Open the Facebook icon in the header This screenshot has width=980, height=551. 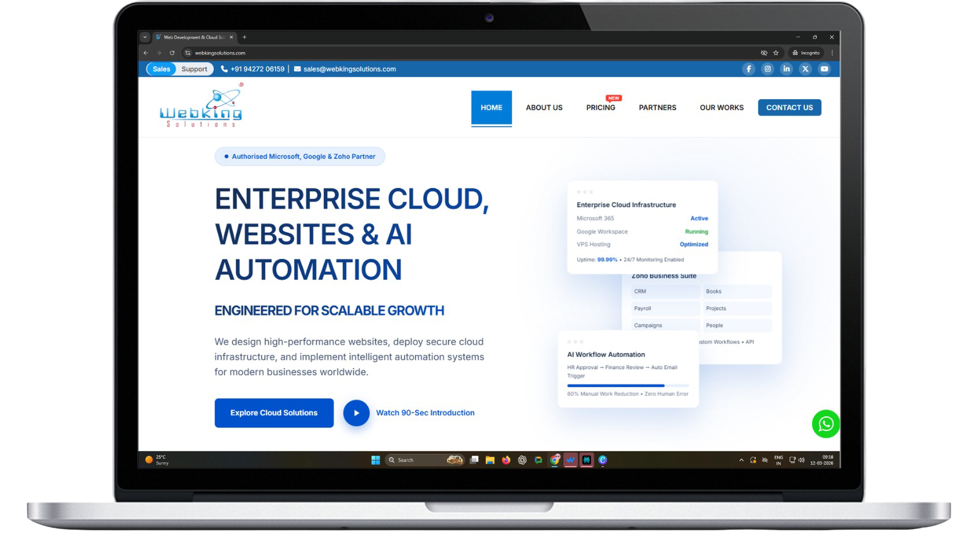[749, 69]
